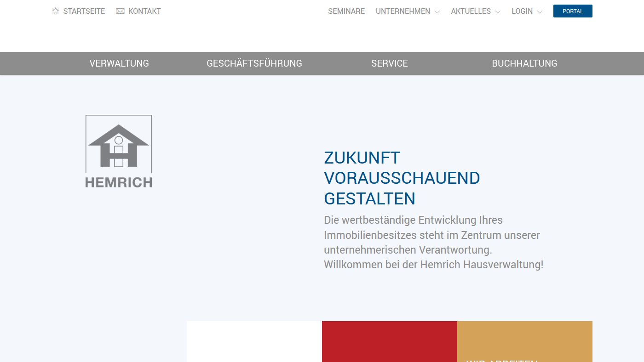
Task: Expand the Unternehmen dropdown chevron
Action: pos(437,12)
